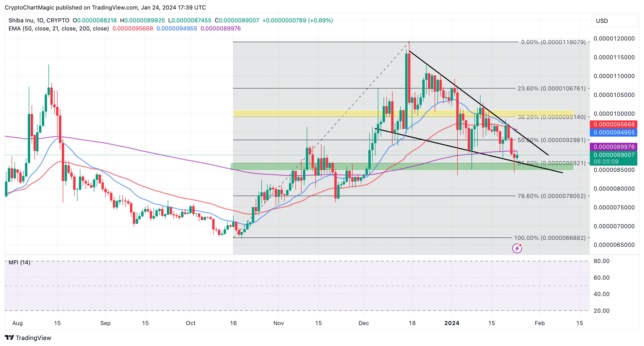644x346 pixels.
Task: Click the high value H0.0000089925
Action: tap(143, 20)
